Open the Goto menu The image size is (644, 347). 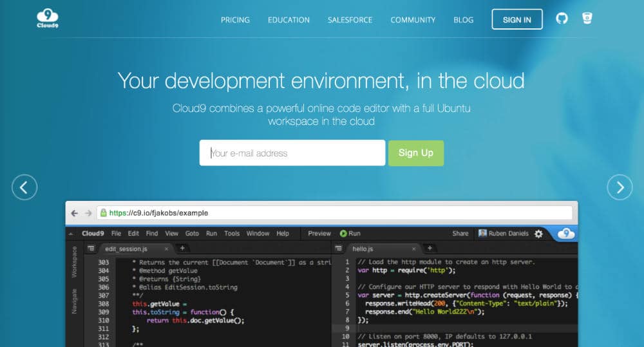click(192, 234)
